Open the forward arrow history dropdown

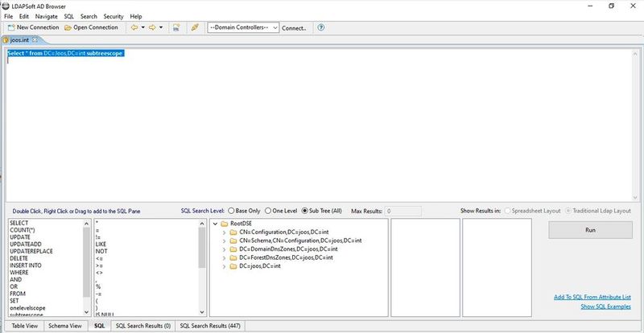tap(161, 27)
